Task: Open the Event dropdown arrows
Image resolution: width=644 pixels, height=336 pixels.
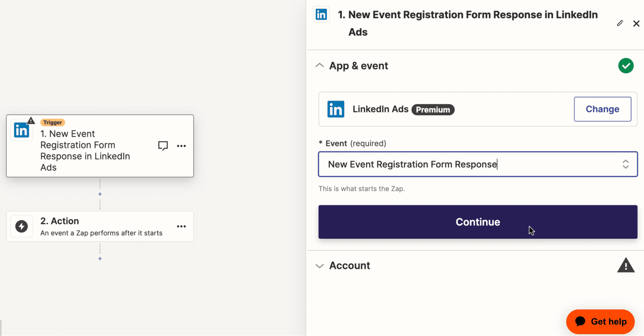Action: [626, 164]
